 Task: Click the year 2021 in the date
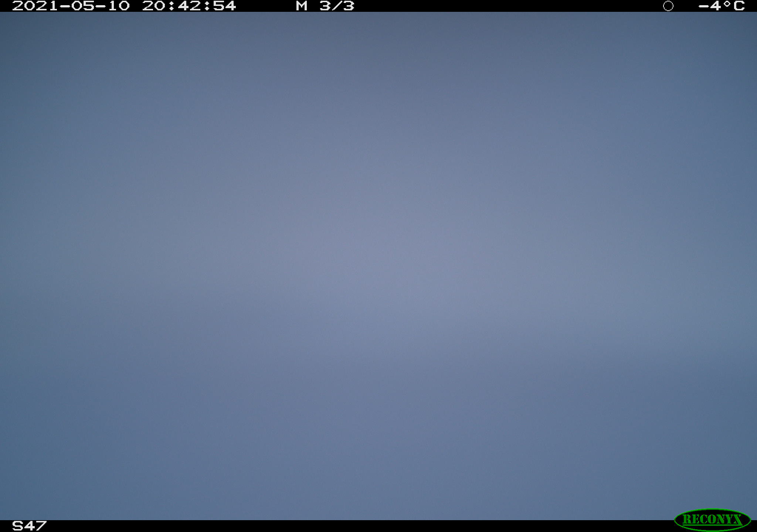(x=35, y=6)
